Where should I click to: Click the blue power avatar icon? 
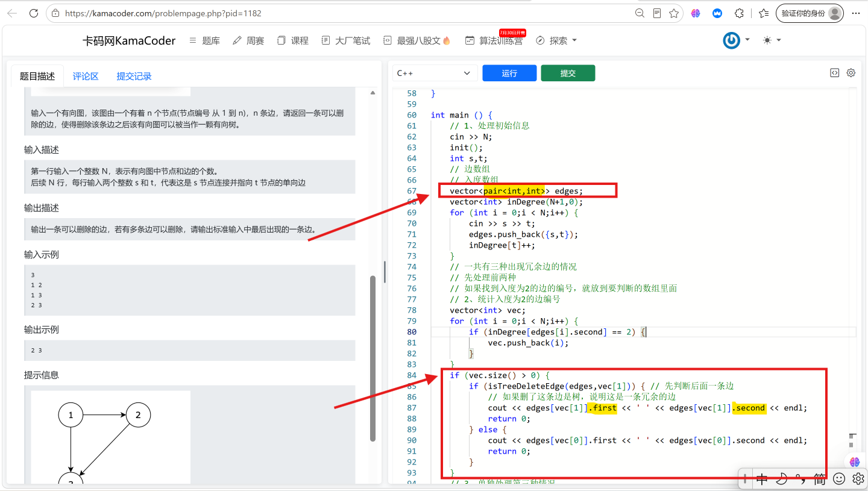pos(732,40)
